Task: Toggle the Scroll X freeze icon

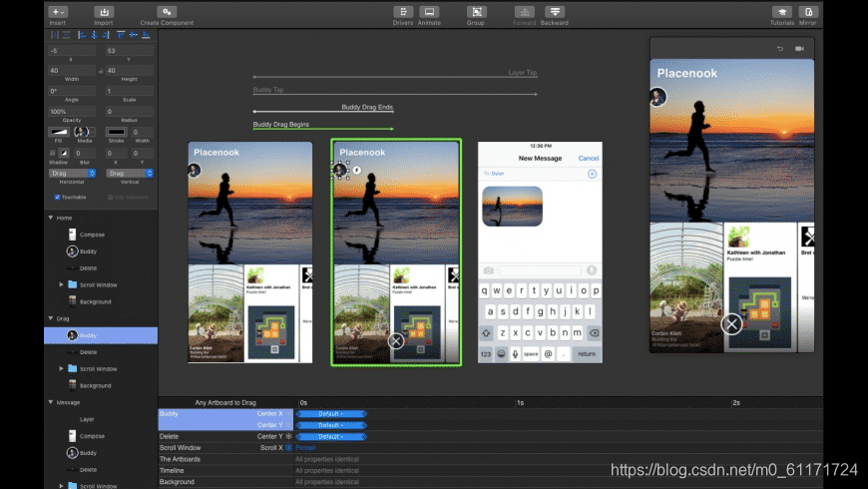Action: 289,447
